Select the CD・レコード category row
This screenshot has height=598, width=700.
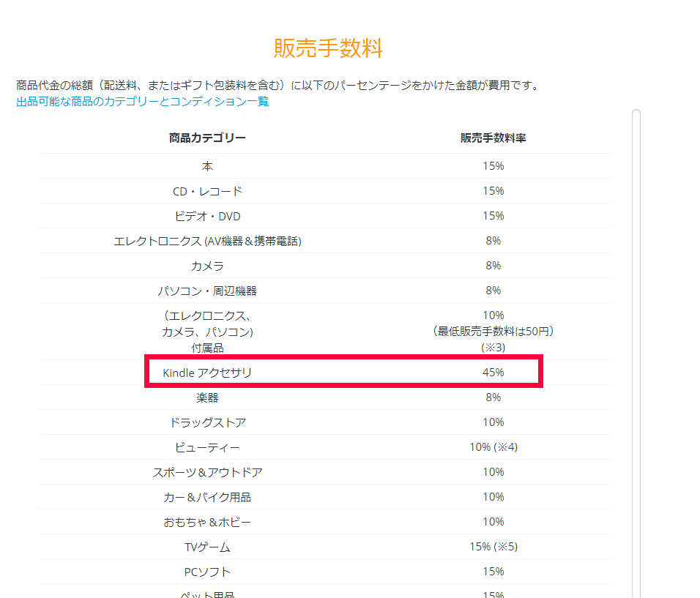pyautogui.click(x=207, y=191)
